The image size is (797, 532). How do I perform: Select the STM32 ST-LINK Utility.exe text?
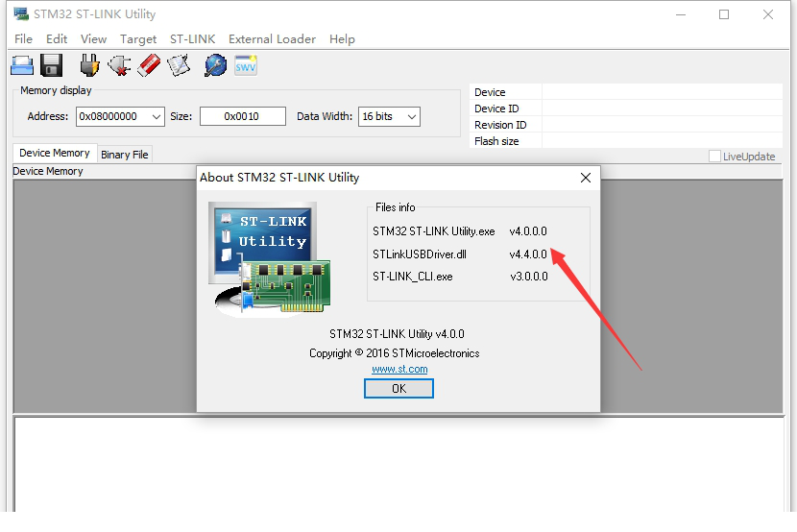[x=434, y=231]
